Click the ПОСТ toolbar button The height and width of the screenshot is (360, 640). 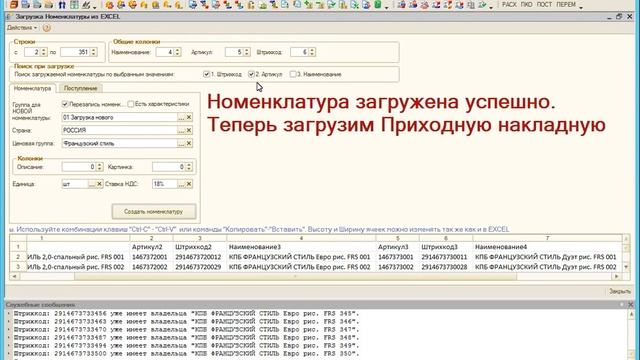point(544,4)
